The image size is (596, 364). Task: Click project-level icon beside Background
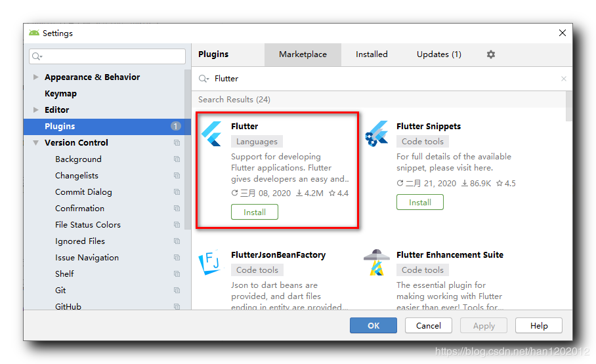tap(177, 159)
